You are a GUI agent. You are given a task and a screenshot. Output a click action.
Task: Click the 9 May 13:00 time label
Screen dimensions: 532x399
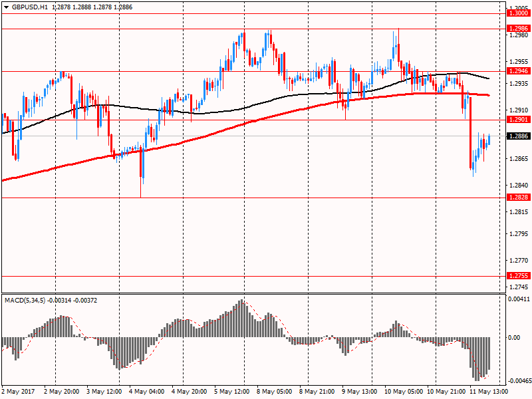(x=359, y=392)
